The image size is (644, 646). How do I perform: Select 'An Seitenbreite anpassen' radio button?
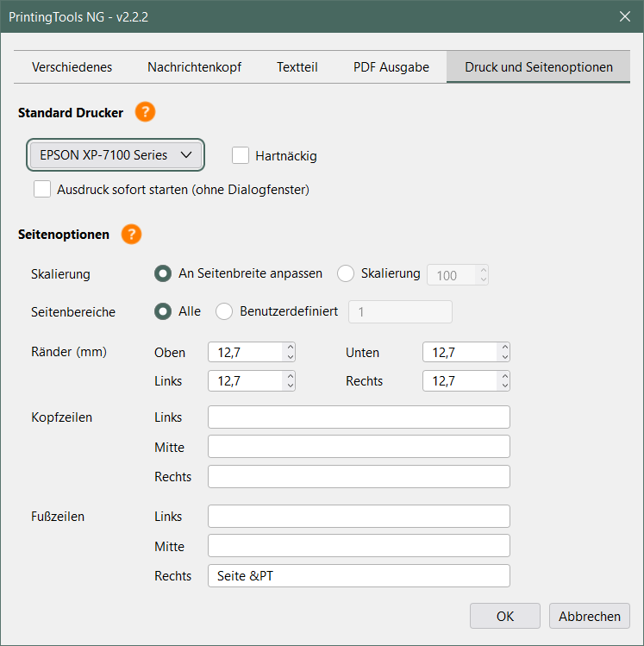162,273
